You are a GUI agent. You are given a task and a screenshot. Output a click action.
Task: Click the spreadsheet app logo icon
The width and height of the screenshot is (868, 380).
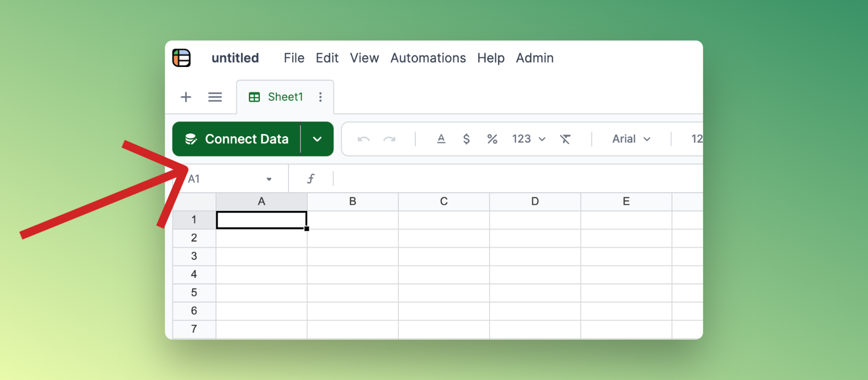[181, 58]
